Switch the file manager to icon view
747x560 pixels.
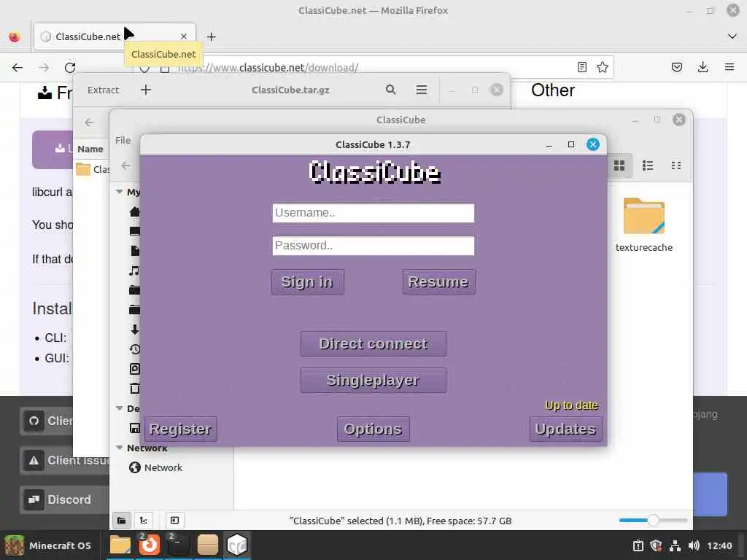[619, 166]
